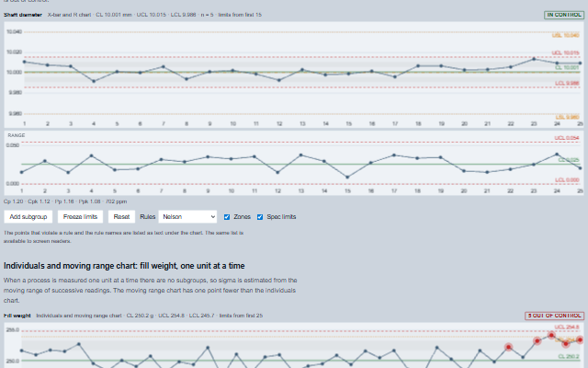The image size is (588, 368).
Task: Click the LCL 0.000 label on range chart
Action: (x=567, y=180)
